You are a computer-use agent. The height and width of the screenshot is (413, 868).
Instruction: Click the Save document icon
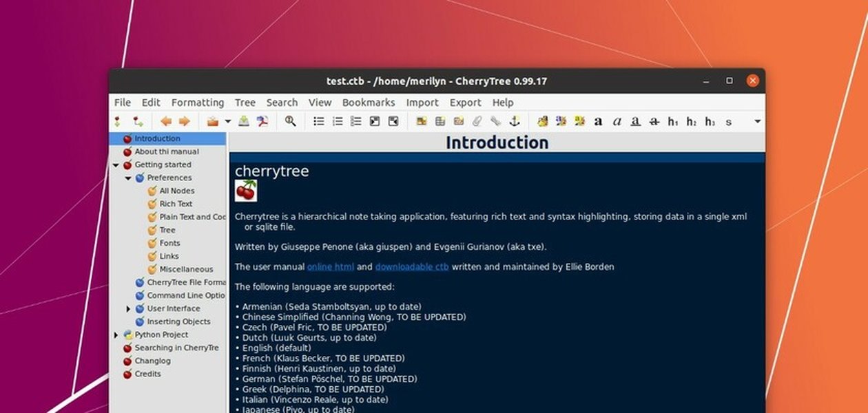click(244, 121)
